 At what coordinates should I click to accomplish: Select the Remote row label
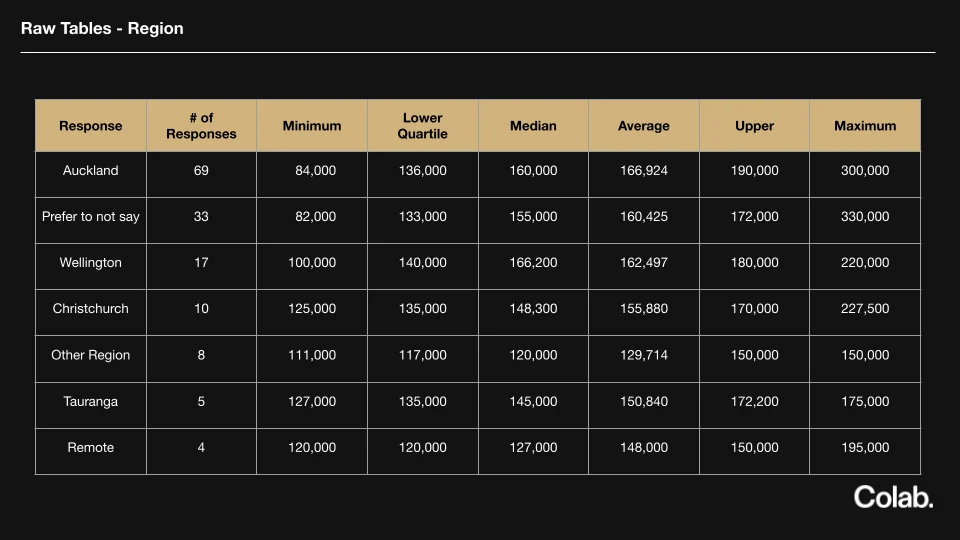[x=91, y=447]
